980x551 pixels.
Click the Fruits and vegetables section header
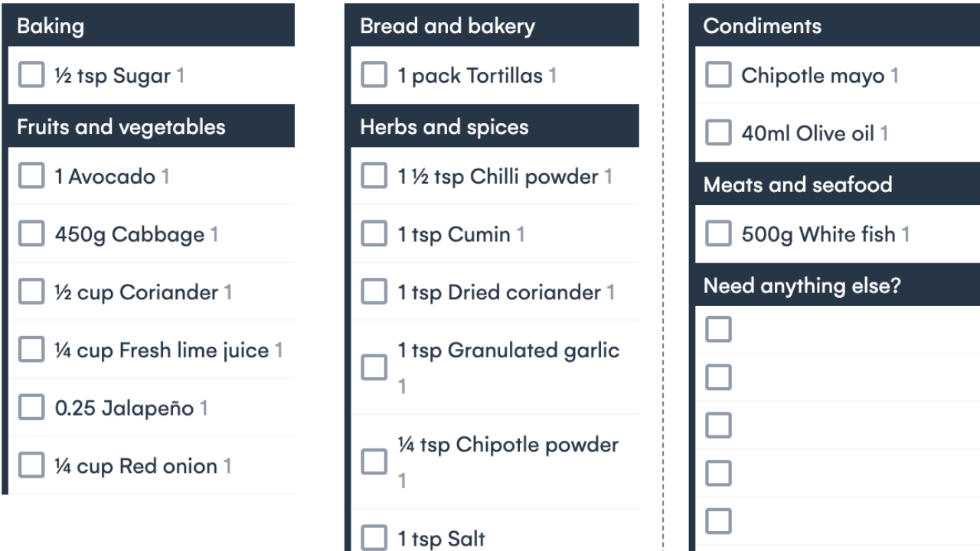tap(121, 127)
